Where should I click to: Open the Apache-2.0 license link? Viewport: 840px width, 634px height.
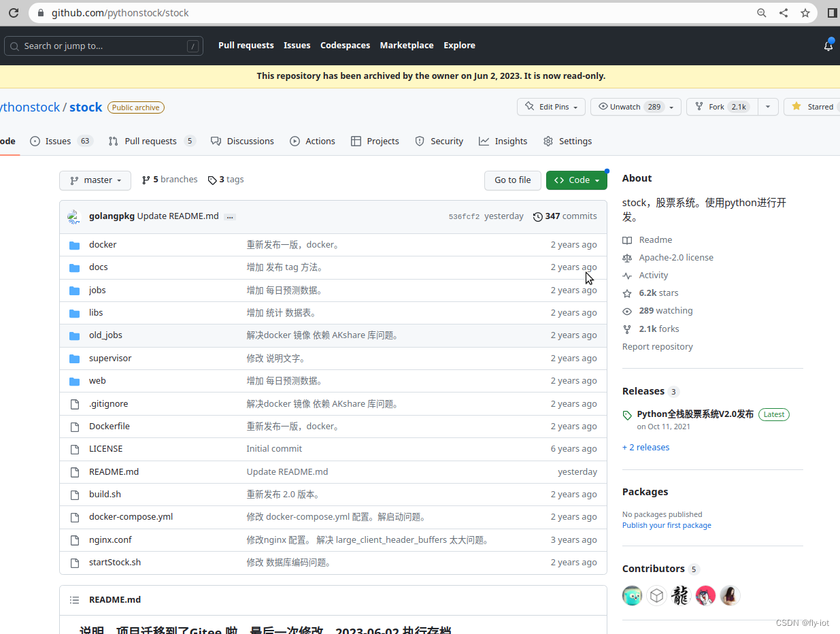pyautogui.click(x=676, y=257)
